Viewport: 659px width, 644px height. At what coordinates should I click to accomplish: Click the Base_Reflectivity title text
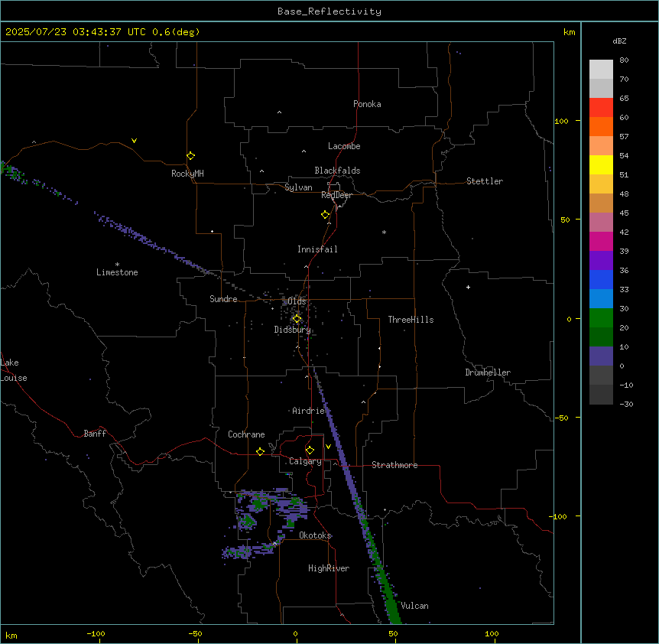point(329,11)
